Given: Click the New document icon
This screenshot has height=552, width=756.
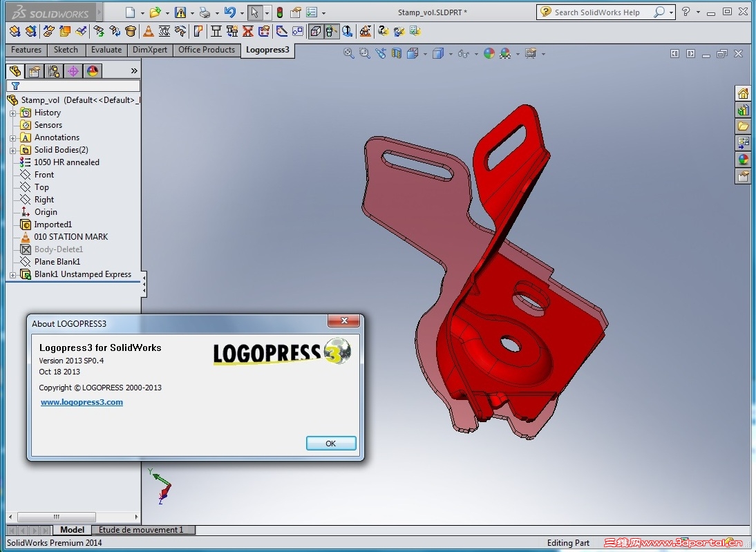Looking at the screenshot, I should (130, 12).
